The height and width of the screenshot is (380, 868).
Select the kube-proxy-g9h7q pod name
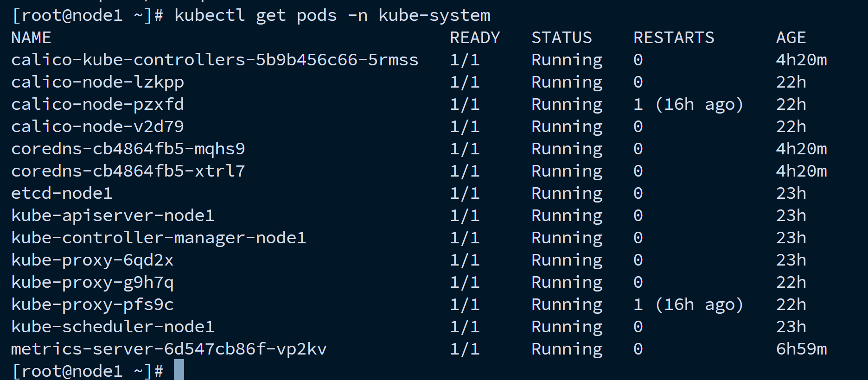tap(92, 283)
